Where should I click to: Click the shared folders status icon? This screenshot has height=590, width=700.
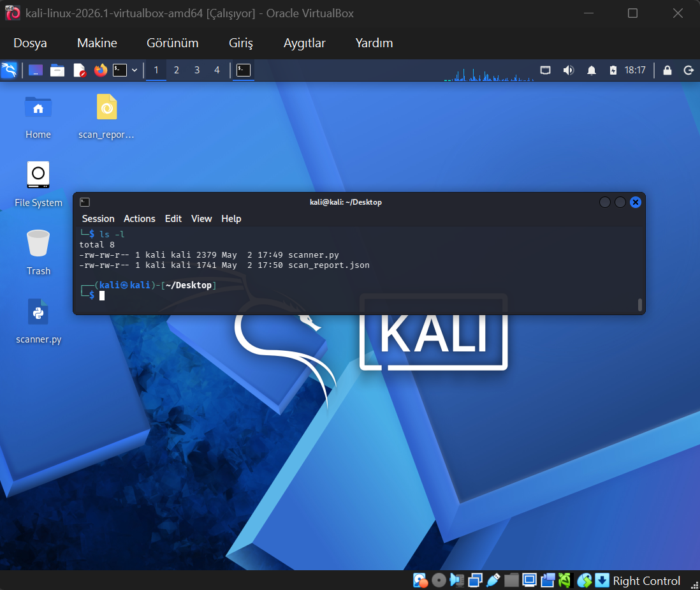click(511, 580)
